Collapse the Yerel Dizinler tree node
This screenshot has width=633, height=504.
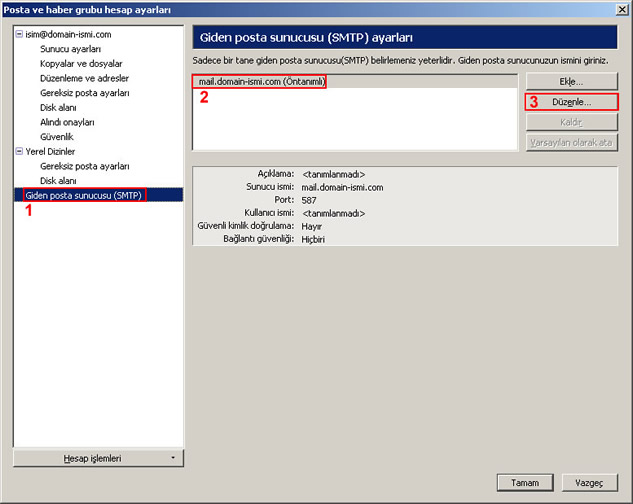pyautogui.click(x=18, y=151)
